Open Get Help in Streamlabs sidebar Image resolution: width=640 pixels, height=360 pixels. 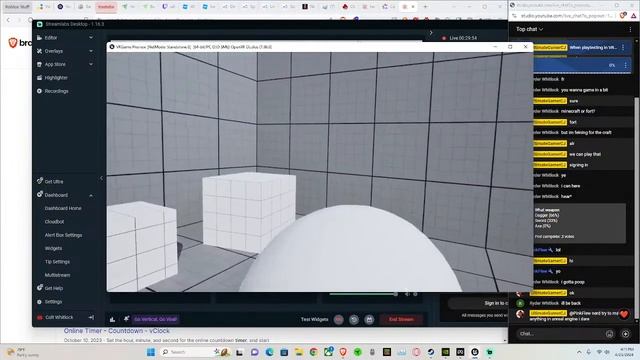point(53,288)
